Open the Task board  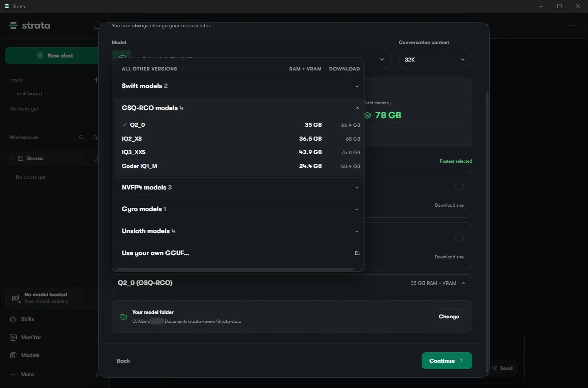pyautogui.click(x=29, y=94)
